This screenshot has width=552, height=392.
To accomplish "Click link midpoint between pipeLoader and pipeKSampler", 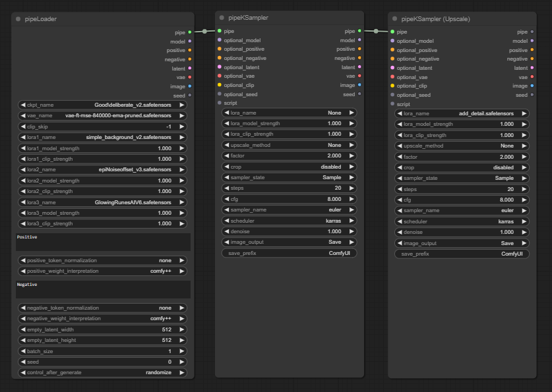I will coord(204,31).
